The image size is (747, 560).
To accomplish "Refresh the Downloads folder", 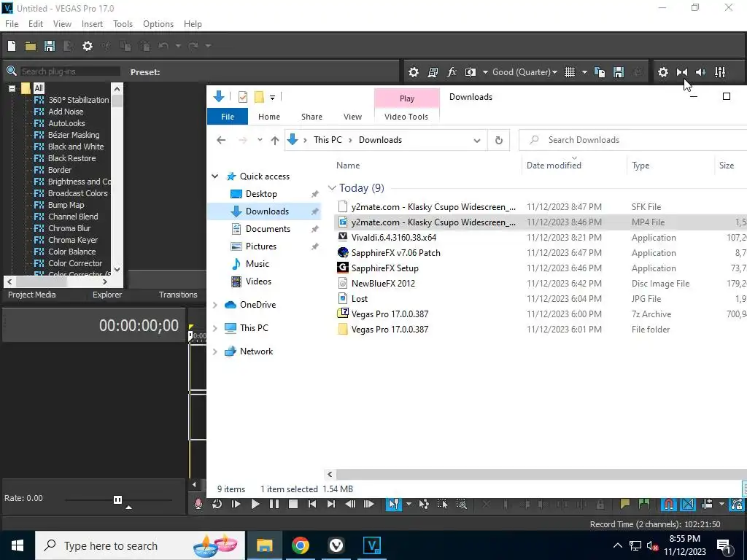I will click(x=499, y=140).
